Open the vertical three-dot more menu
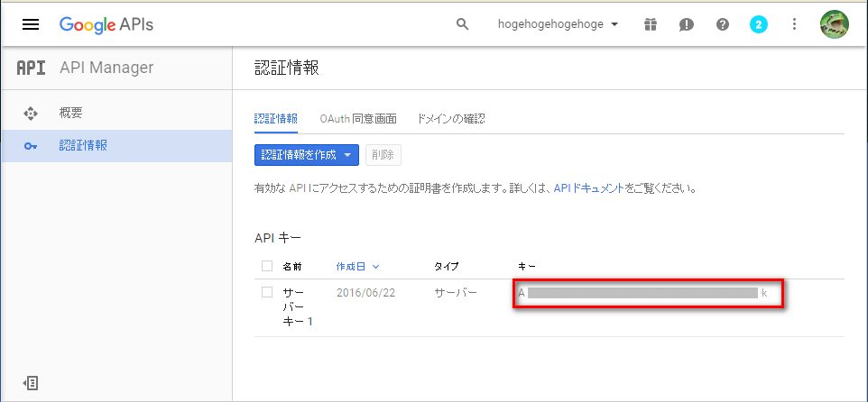This screenshot has height=402, width=868. pos(794,24)
